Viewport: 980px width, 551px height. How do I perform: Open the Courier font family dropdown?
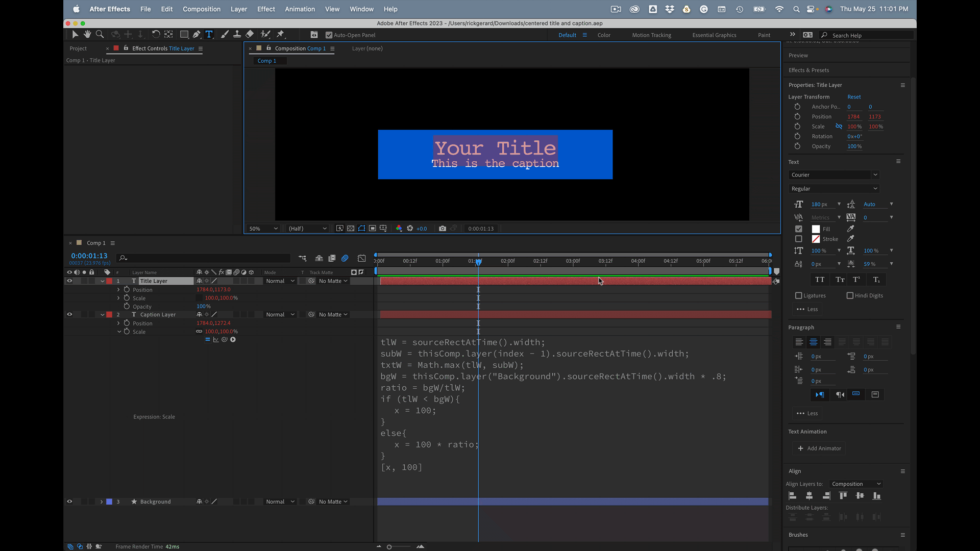(x=834, y=175)
